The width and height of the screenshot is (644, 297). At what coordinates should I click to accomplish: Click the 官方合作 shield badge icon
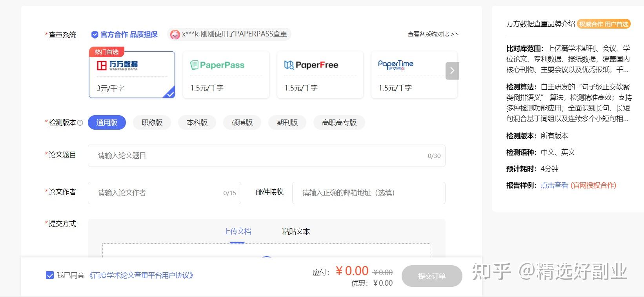tap(95, 34)
